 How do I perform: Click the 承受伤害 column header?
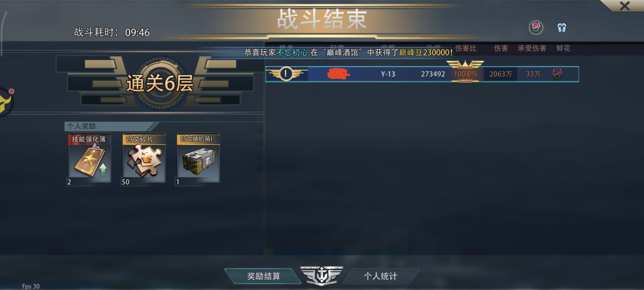(532, 48)
